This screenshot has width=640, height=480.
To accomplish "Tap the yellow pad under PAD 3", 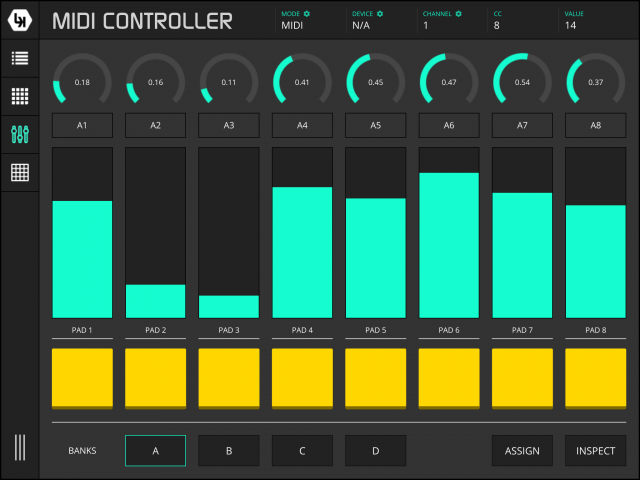I will coord(228,378).
